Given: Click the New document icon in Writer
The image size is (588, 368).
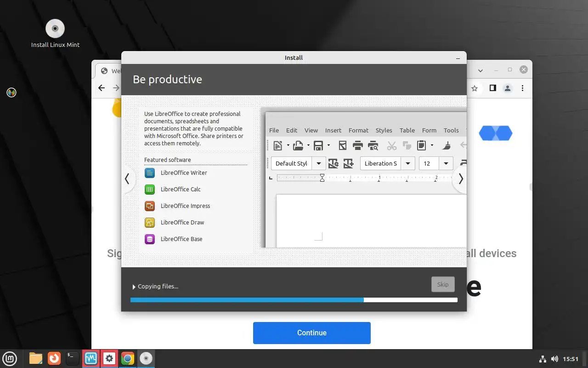Looking at the screenshot, I should coord(278,146).
